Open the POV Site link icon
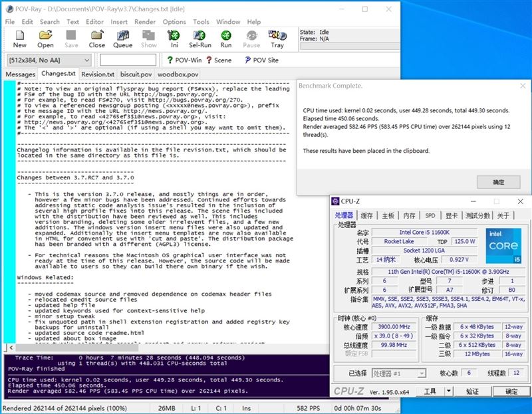 [x=247, y=60]
